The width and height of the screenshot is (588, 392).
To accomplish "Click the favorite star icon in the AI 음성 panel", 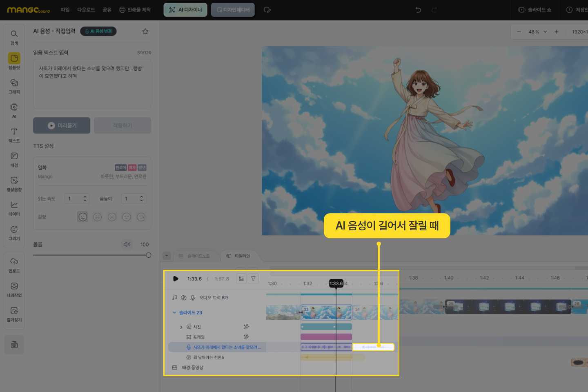I will 145,31.
